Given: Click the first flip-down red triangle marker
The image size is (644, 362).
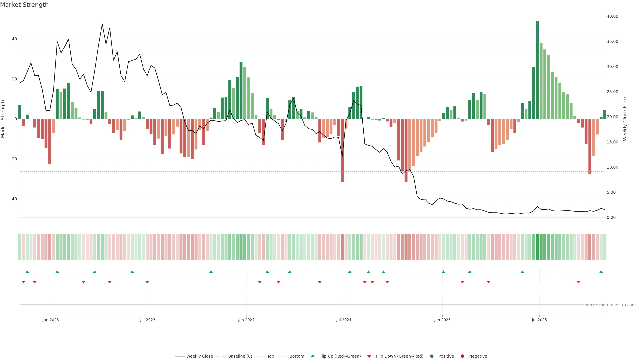Looking at the screenshot, I should click(23, 282).
